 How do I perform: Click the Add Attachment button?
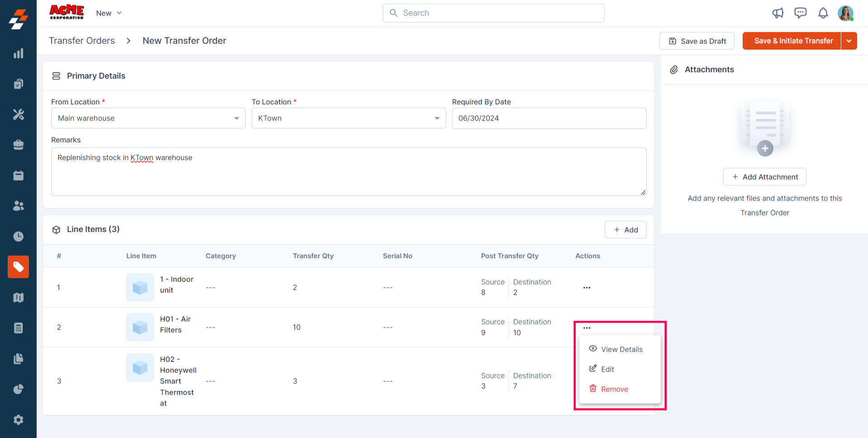[x=764, y=177]
